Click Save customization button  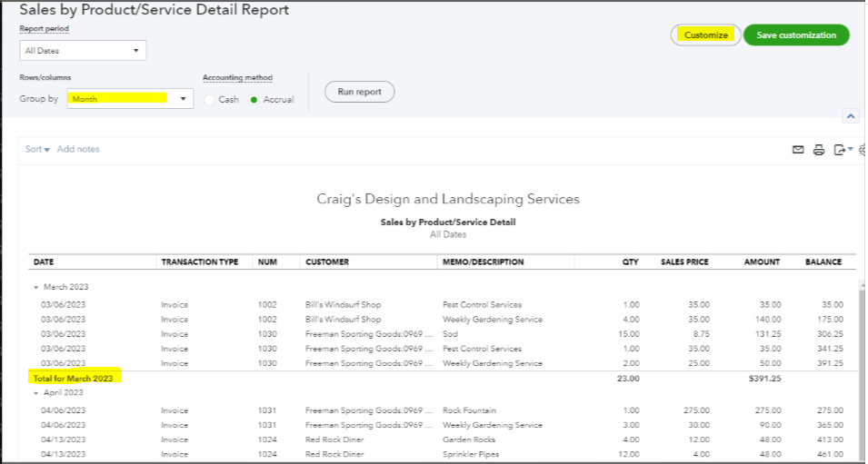click(x=796, y=35)
